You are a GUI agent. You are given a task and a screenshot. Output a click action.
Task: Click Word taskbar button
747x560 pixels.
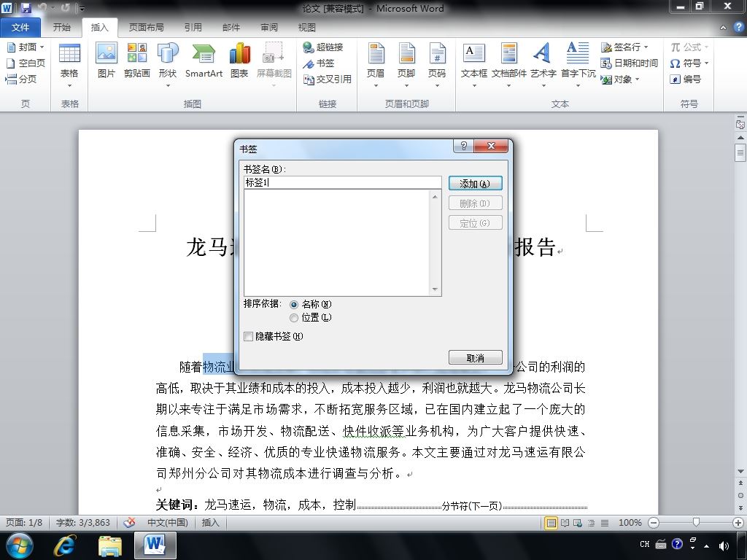[155, 545]
